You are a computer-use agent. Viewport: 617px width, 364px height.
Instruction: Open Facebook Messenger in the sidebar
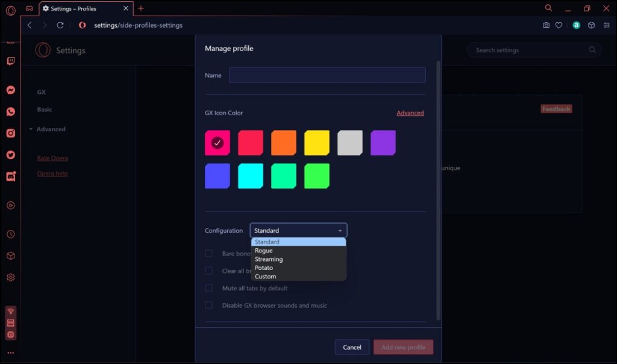click(11, 90)
